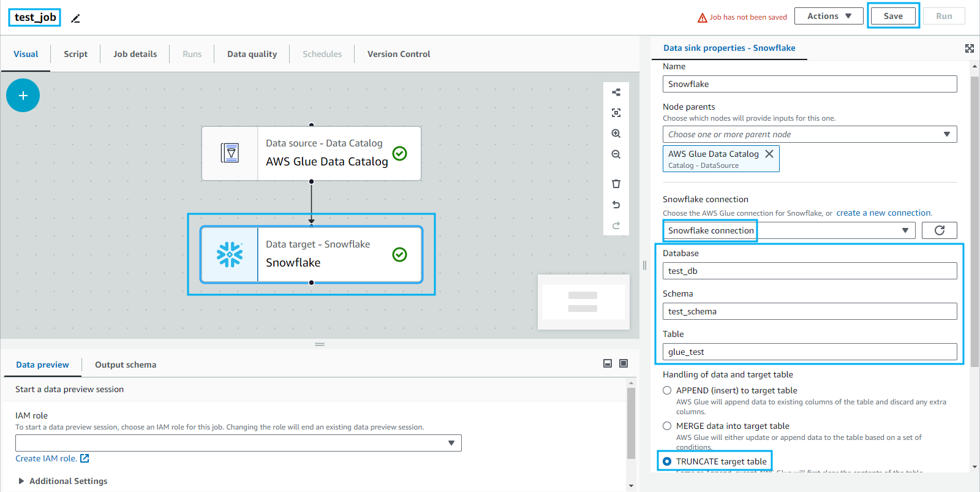This screenshot has width=980, height=492.
Task: Click the Create IAM role link
Action: pyautogui.click(x=46, y=458)
